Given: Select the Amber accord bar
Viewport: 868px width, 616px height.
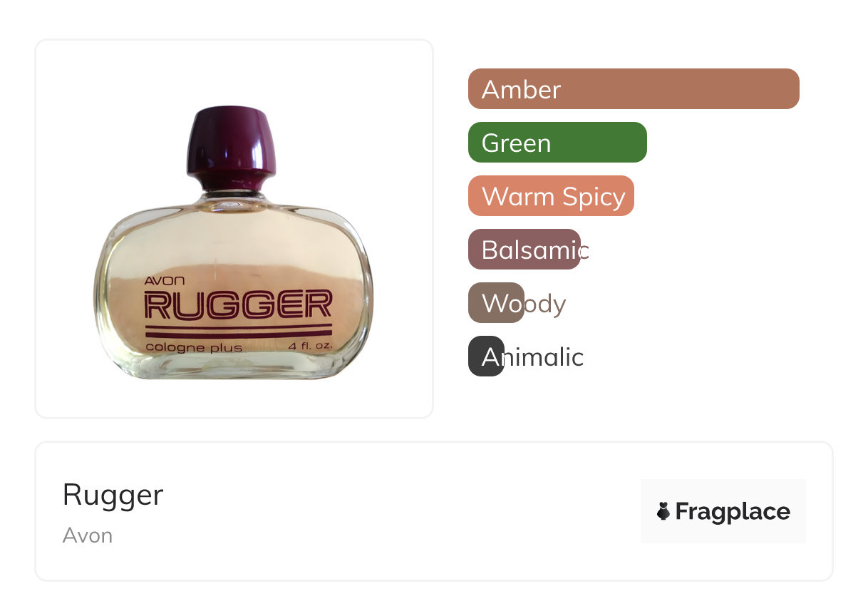Looking at the screenshot, I should pyautogui.click(x=634, y=89).
